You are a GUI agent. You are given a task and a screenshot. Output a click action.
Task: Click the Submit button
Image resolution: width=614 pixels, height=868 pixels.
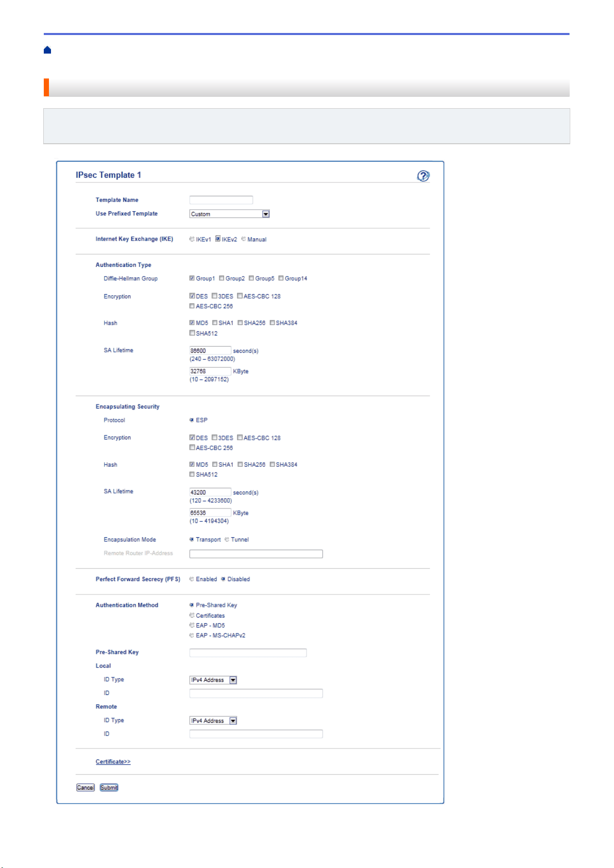[x=109, y=788]
